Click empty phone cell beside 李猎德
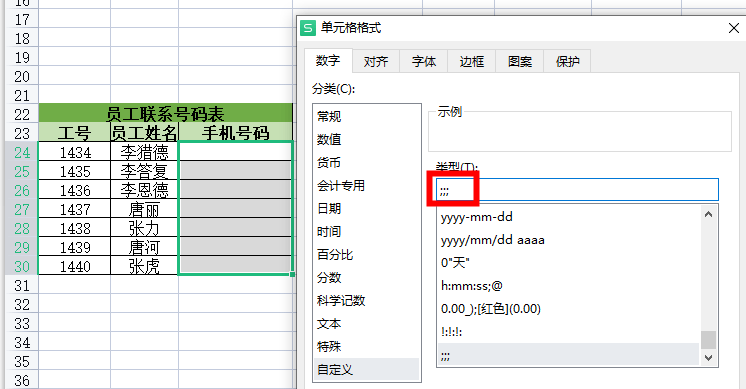 click(x=236, y=152)
